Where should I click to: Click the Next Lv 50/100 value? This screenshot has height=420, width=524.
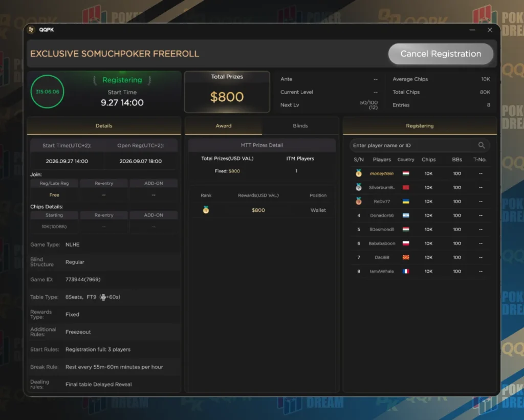click(x=368, y=104)
